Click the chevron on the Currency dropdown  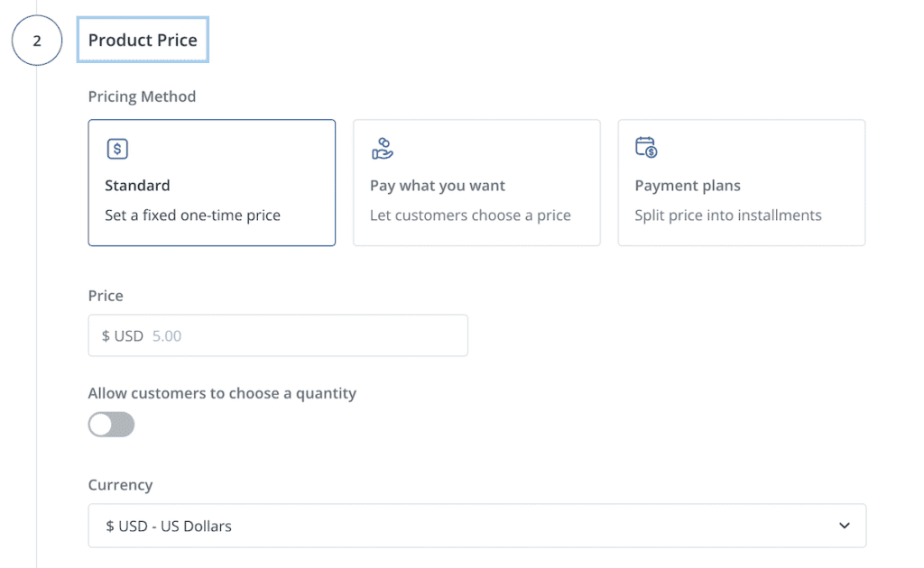(843, 525)
